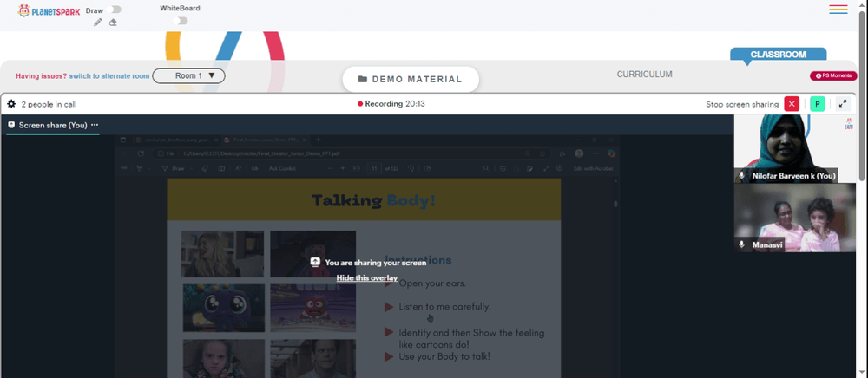Click the red angry cartoon thumbnail
The width and height of the screenshot is (868, 378).
[312, 308]
